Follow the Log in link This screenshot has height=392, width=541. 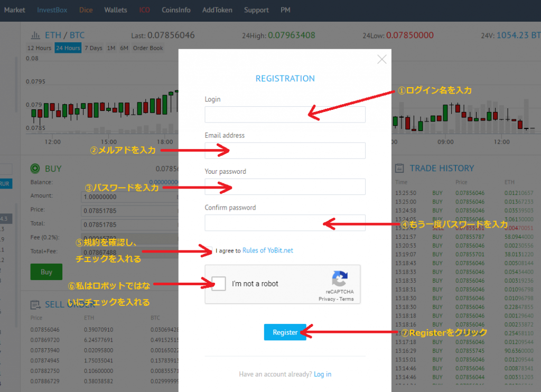pyautogui.click(x=322, y=374)
